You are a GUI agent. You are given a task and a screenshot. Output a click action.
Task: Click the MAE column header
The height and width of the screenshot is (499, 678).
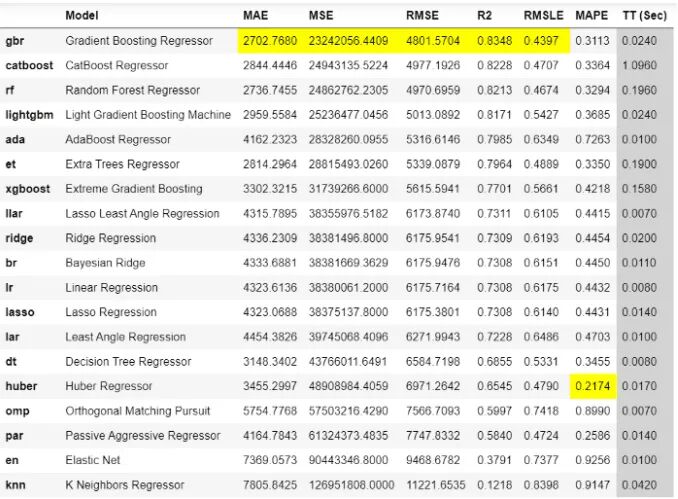point(255,16)
